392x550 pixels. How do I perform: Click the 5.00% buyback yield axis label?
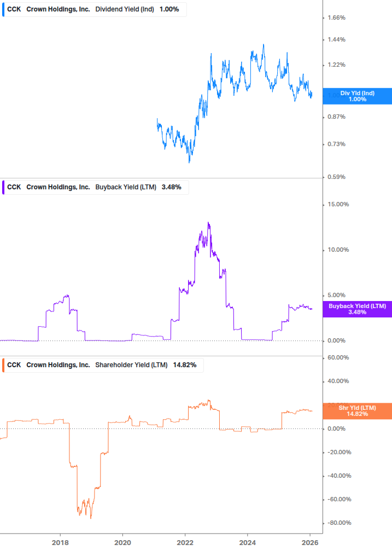click(x=336, y=296)
